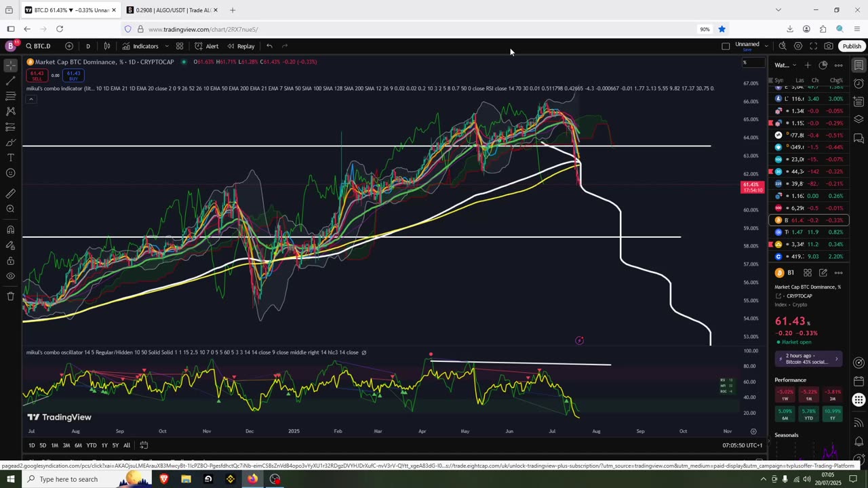This screenshot has width=868, height=488.
Task: Open the candlestick chart style menu
Action: point(106,46)
